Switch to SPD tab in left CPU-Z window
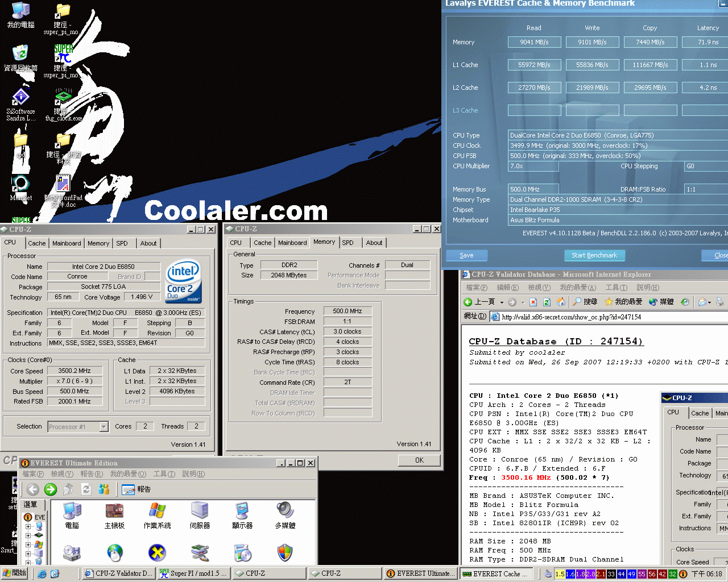 122,243
